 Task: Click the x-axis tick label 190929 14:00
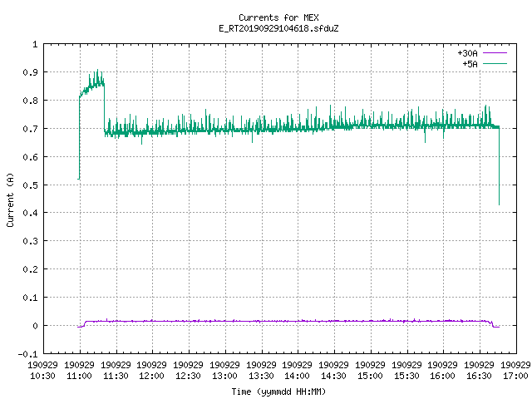coord(298,371)
